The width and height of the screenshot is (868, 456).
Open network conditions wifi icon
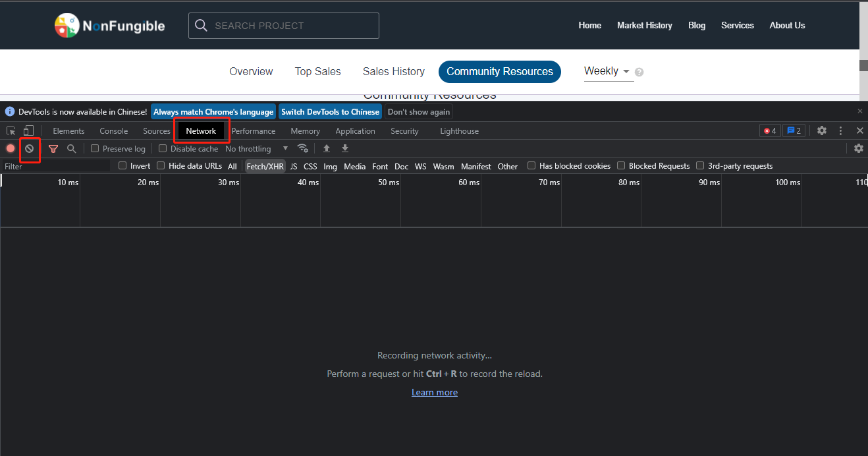click(303, 148)
